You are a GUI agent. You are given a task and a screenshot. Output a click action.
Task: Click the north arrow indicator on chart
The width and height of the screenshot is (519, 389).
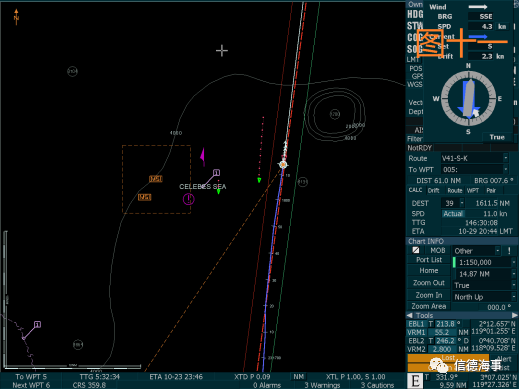tap(16, 17)
